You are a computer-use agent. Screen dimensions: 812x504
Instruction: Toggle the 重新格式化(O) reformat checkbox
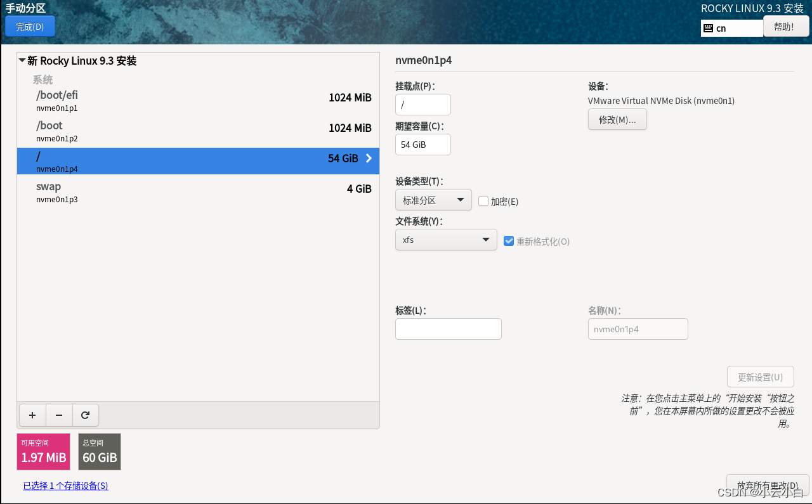coord(509,241)
